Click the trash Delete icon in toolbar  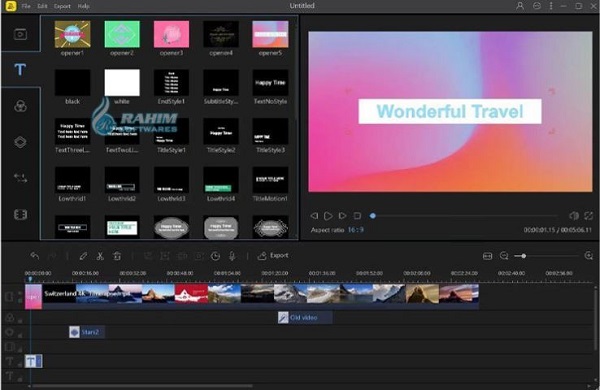point(117,256)
